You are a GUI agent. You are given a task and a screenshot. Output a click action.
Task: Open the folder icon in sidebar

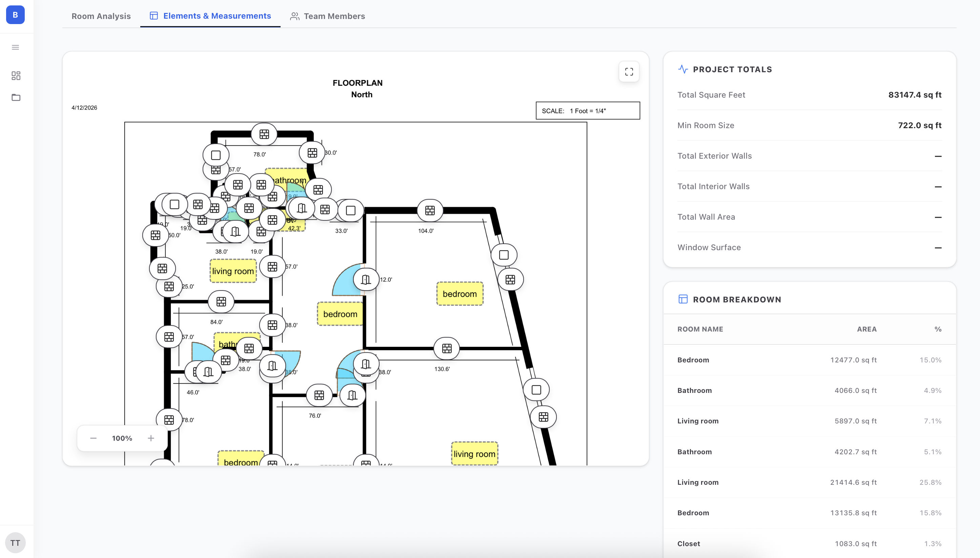click(x=16, y=97)
